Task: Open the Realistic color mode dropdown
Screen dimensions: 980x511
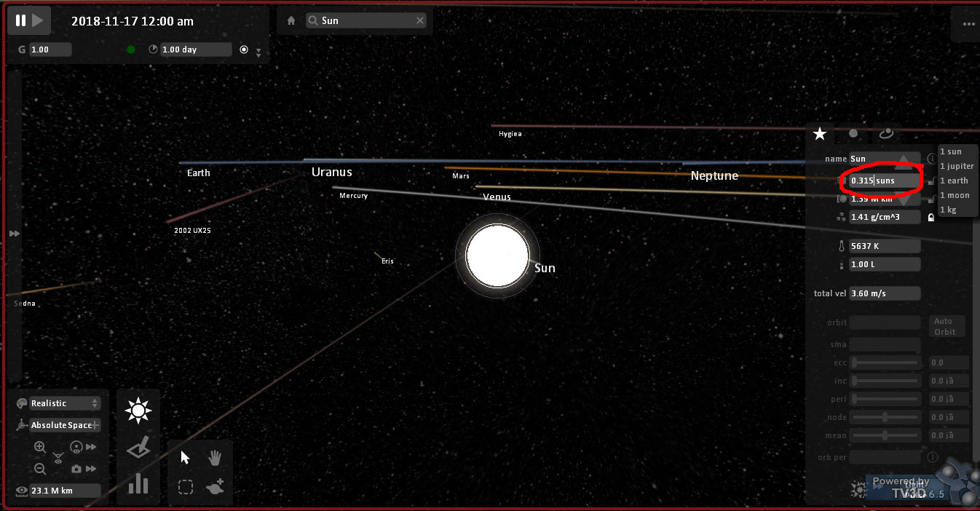Action: 65,403
